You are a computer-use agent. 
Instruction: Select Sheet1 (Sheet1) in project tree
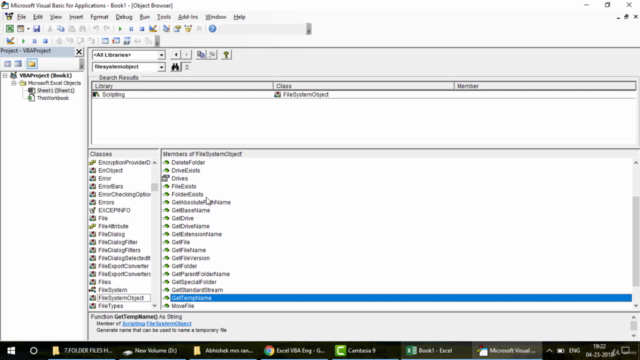pyautogui.click(x=56, y=91)
